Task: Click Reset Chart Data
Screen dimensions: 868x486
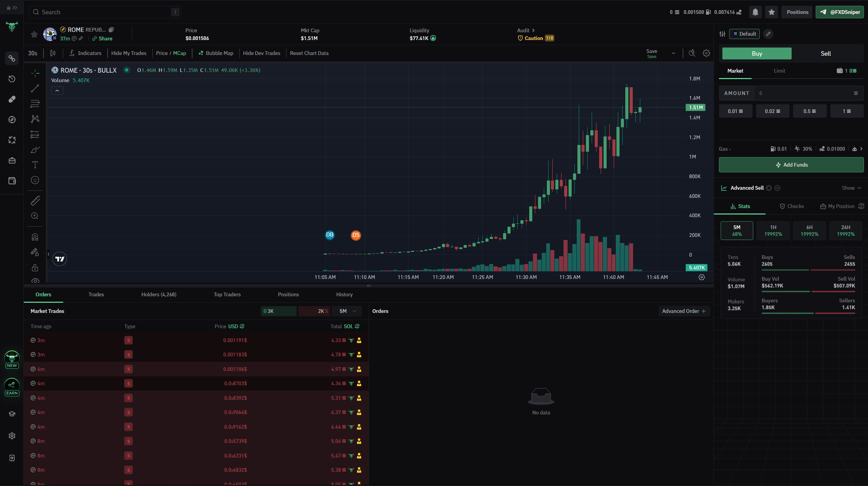Action: click(309, 53)
